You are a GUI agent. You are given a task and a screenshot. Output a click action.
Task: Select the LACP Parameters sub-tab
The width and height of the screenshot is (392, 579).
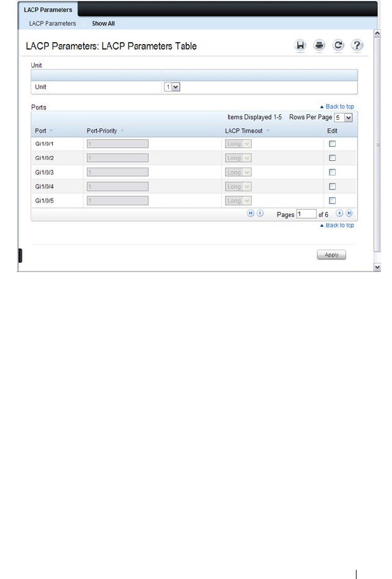coord(53,23)
